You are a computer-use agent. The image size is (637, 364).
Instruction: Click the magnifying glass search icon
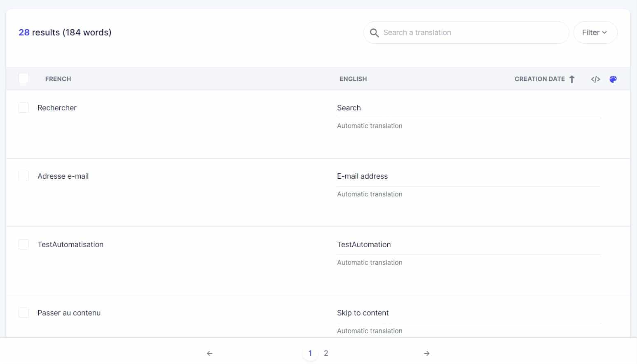click(374, 33)
